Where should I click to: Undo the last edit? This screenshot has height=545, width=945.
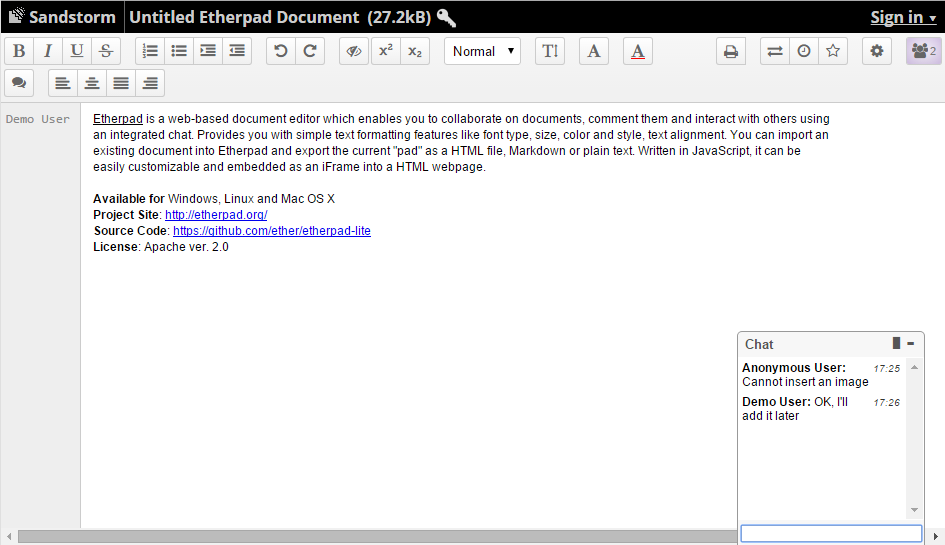pos(281,51)
